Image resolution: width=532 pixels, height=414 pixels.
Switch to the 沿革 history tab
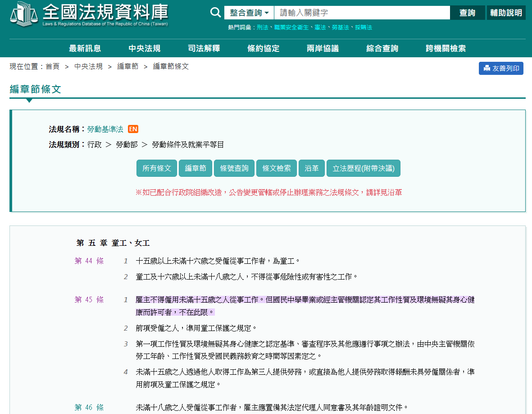tap(311, 168)
